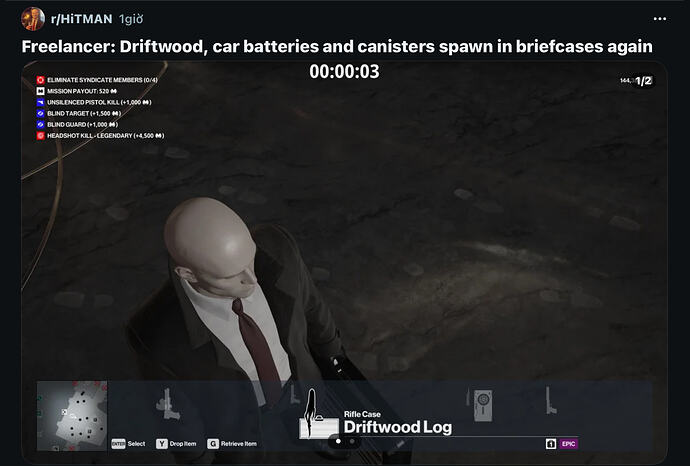Click the Y key Drop Item prompt
Image resolution: width=690 pixels, height=466 pixels.
click(176, 444)
